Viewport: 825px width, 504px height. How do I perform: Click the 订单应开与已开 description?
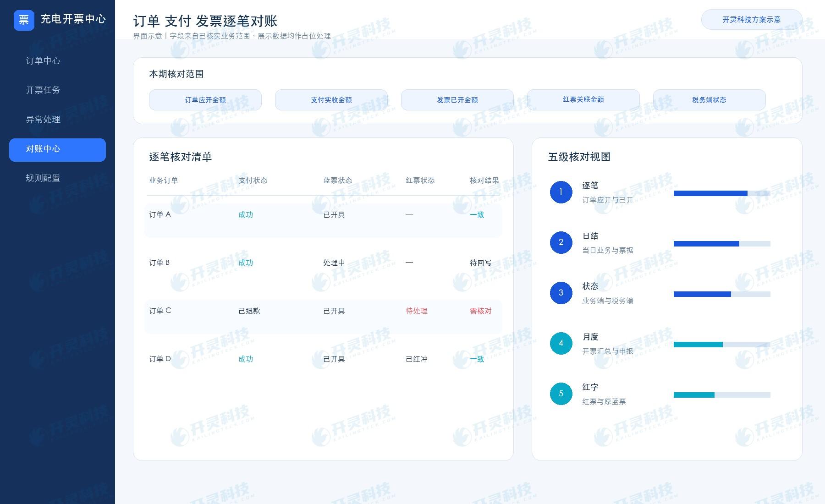(608, 200)
